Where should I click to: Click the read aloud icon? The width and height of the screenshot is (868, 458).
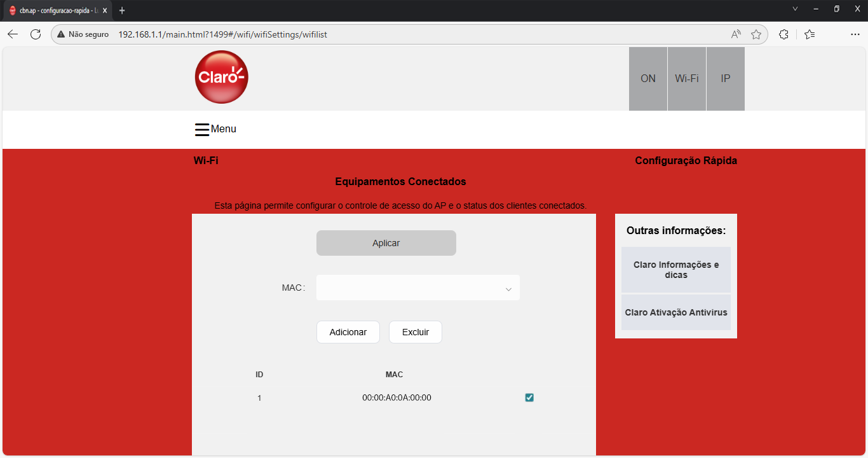click(736, 34)
